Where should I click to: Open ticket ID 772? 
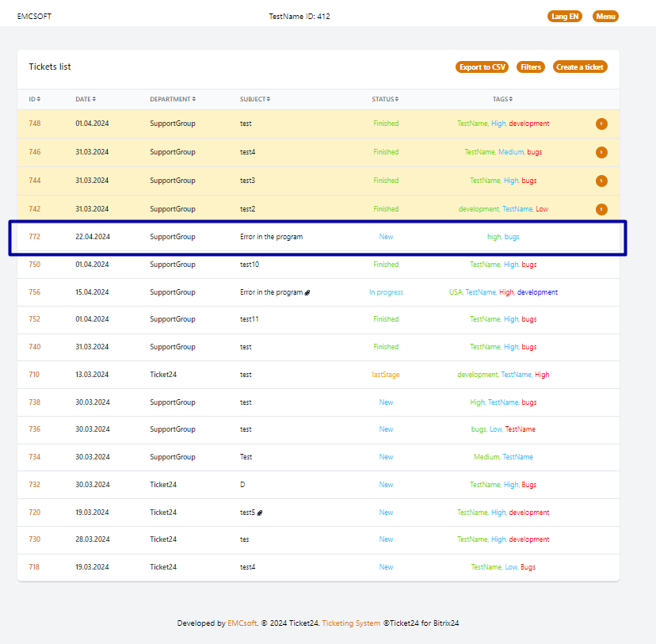coord(35,237)
